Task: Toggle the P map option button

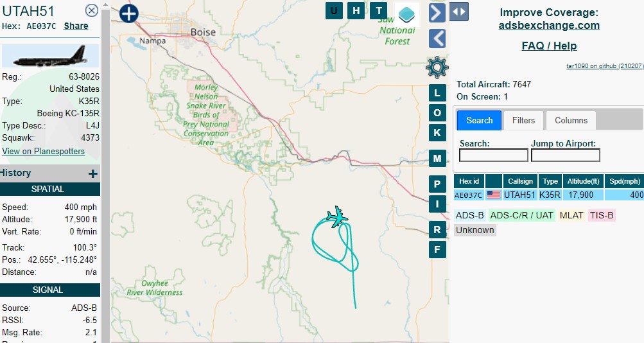Action: click(437, 184)
